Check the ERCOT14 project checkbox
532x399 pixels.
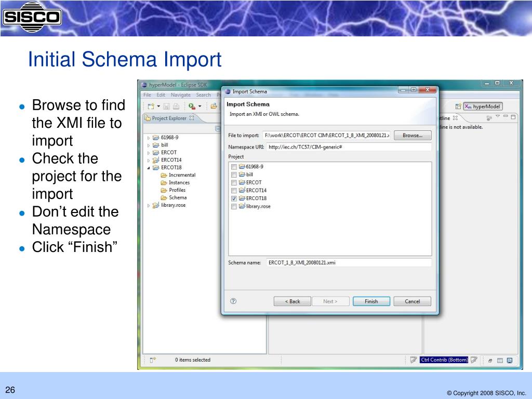(x=234, y=190)
